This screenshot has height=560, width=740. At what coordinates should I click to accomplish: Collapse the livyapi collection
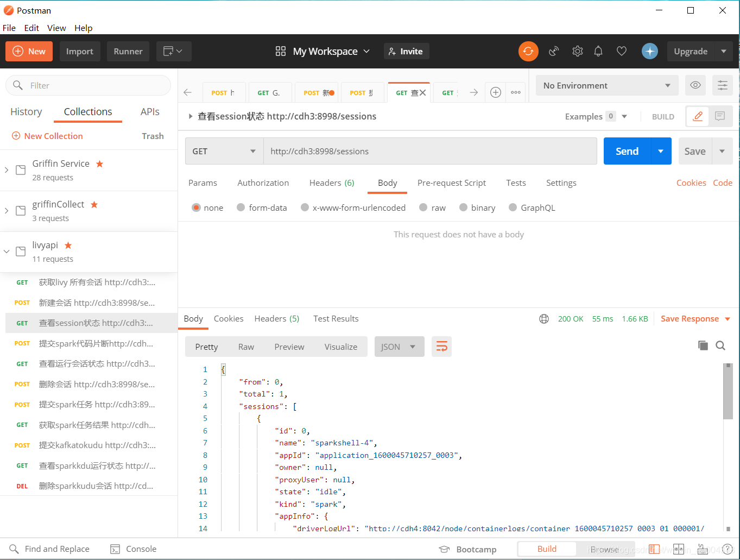pyautogui.click(x=7, y=251)
